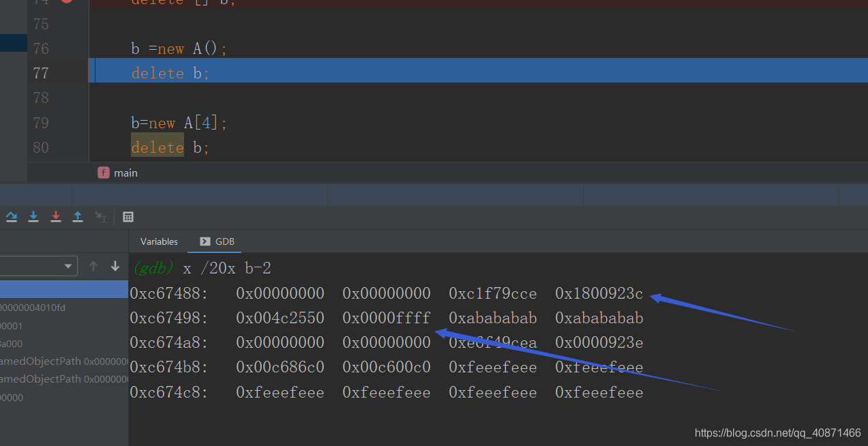Select the frame ending in 004010fd

(33, 308)
